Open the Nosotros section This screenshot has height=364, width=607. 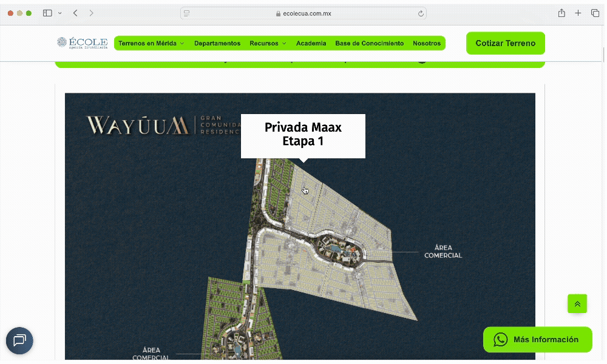coord(427,43)
